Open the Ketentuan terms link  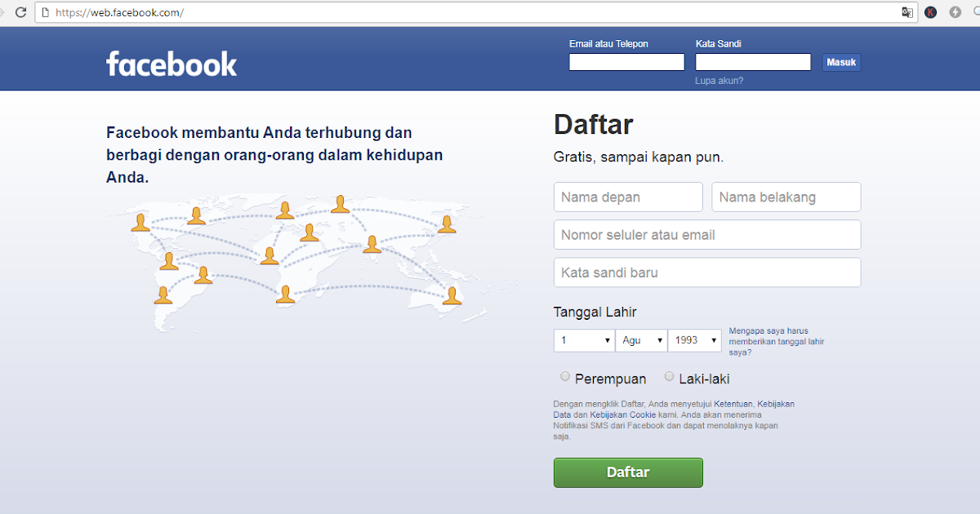pyautogui.click(x=733, y=404)
